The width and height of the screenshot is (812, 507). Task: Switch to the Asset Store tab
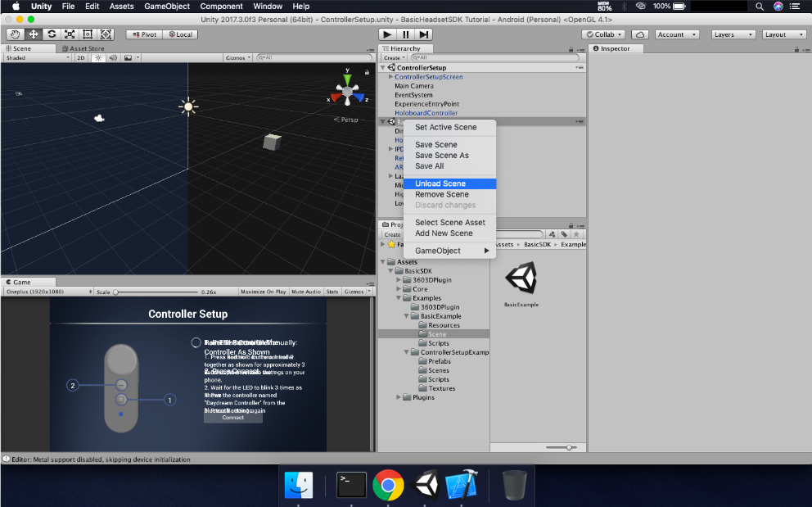83,48
